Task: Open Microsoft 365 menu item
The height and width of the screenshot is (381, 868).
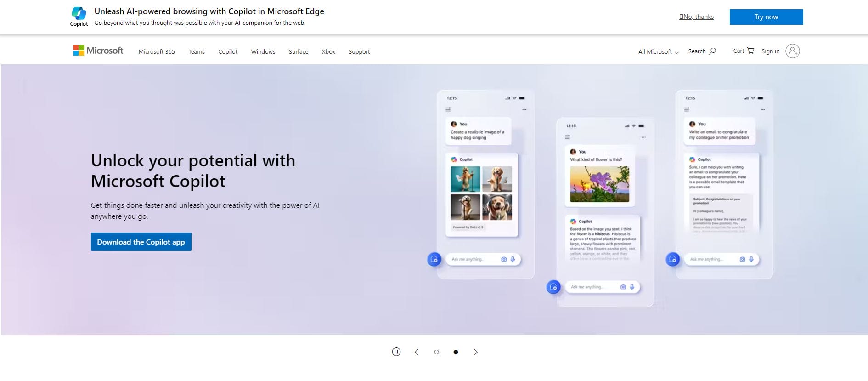Action: [x=157, y=51]
